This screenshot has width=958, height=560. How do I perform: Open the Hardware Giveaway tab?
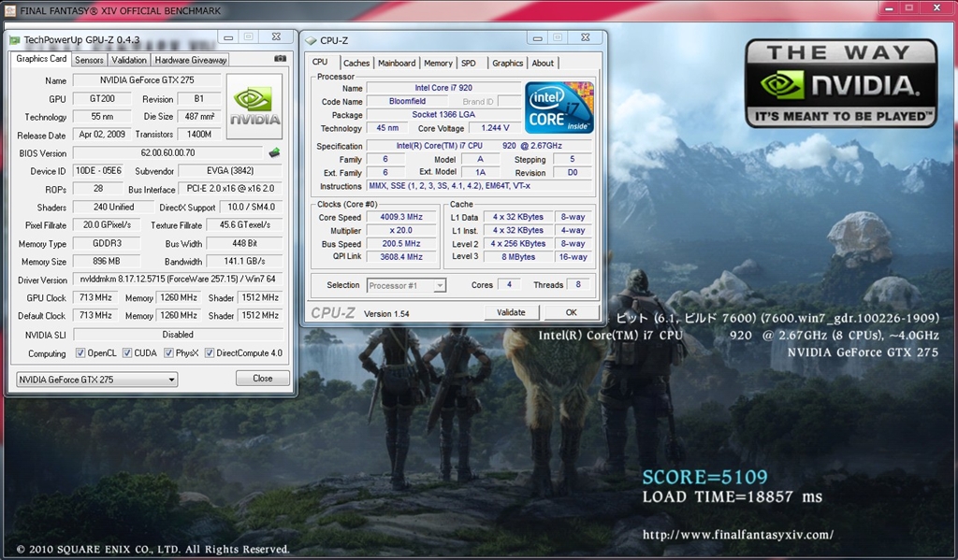191,60
